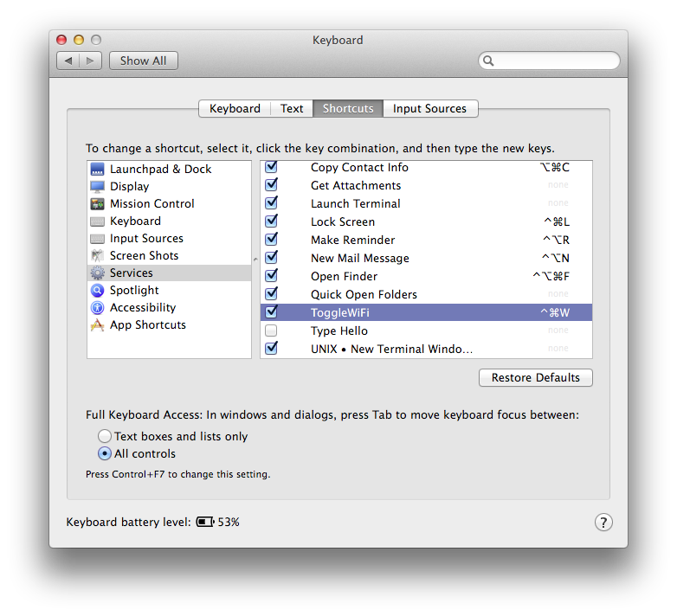Select the Accessibility category label

click(x=143, y=308)
